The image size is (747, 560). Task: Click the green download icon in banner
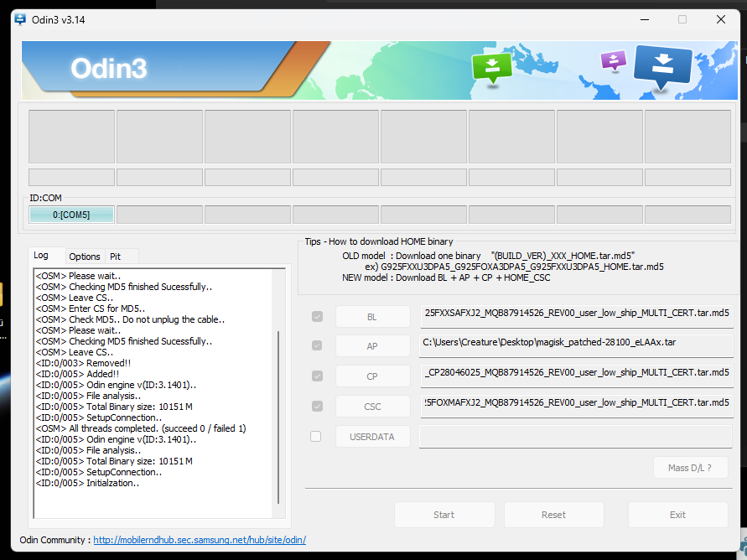pyautogui.click(x=491, y=68)
